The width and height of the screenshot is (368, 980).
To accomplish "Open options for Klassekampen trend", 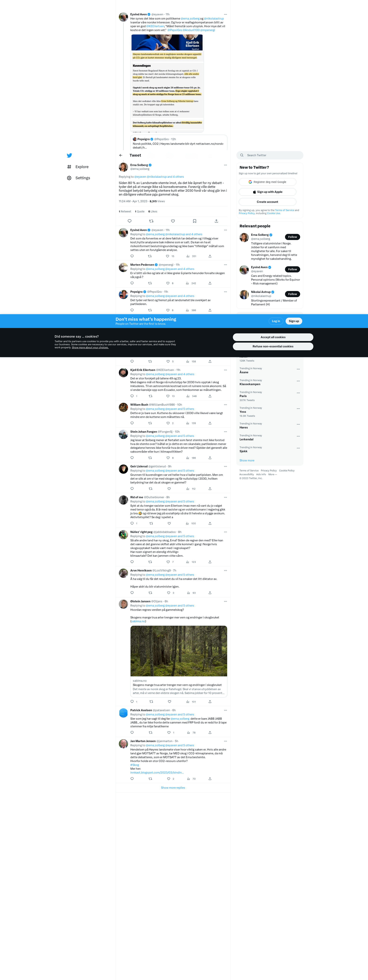I will pos(298,381).
